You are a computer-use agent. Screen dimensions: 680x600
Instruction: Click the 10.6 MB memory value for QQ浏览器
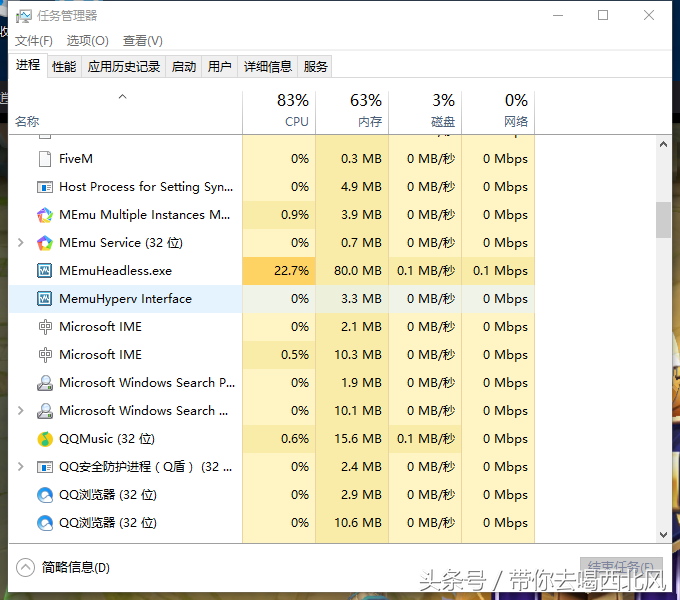pyautogui.click(x=358, y=523)
